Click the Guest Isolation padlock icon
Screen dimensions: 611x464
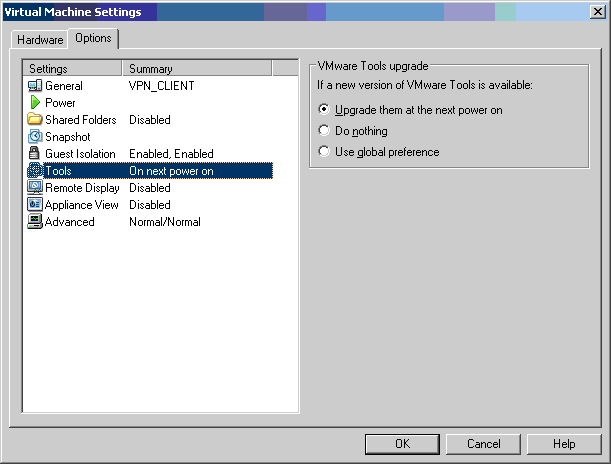coord(35,154)
